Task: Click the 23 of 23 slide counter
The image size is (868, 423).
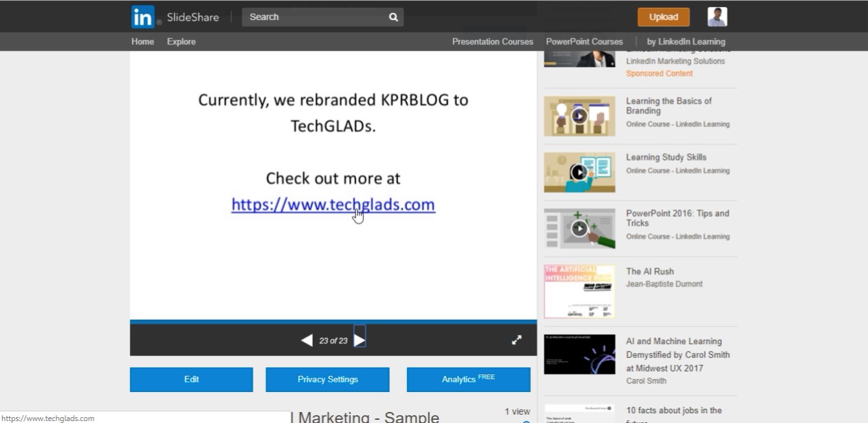Action: tap(333, 341)
